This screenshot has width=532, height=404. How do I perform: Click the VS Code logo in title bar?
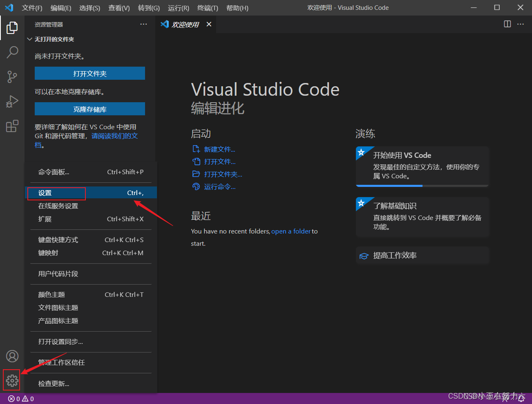pos(9,7)
